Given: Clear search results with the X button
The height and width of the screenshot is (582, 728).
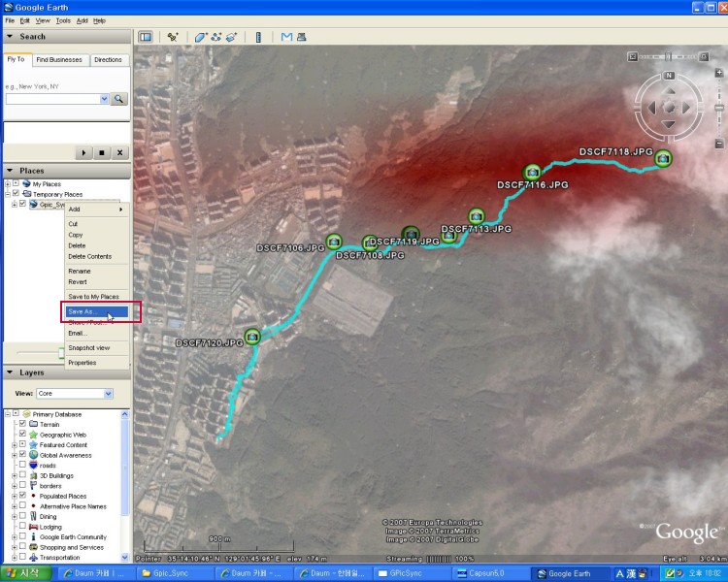Looking at the screenshot, I should coord(119,152).
